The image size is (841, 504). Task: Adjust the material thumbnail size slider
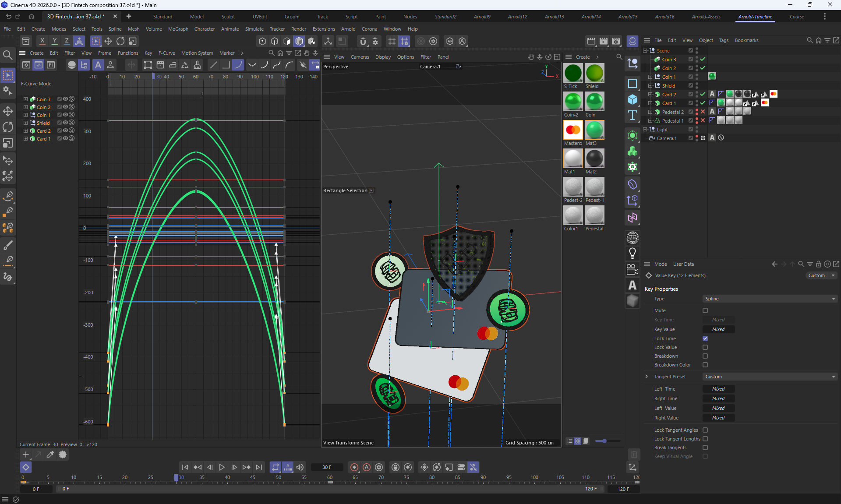[x=604, y=441]
